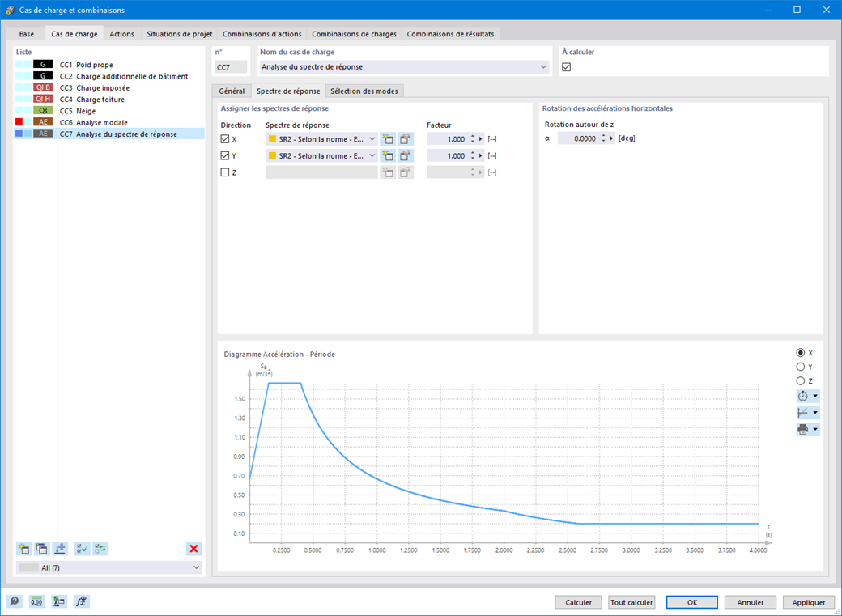Open the Combinaisons de résultats tab
The width and height of the screenshot is (842, 616).
pos(450,34)
